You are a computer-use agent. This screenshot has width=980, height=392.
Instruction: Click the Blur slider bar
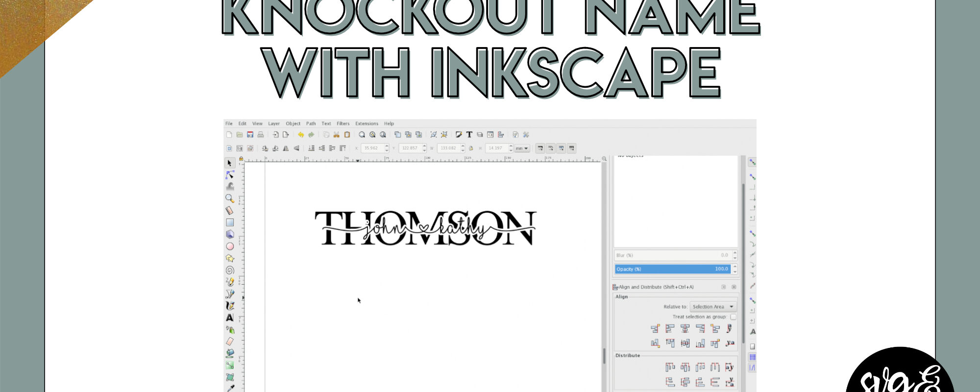673,255
